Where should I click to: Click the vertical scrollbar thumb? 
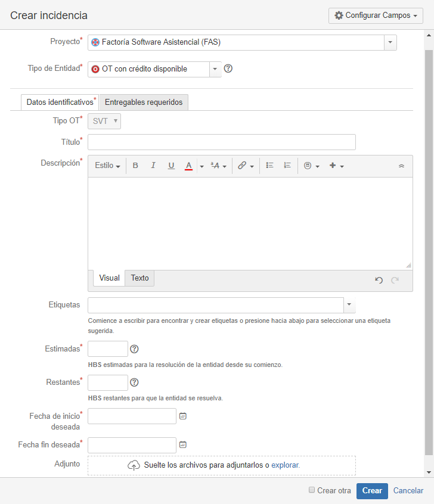tap(429, 253)
